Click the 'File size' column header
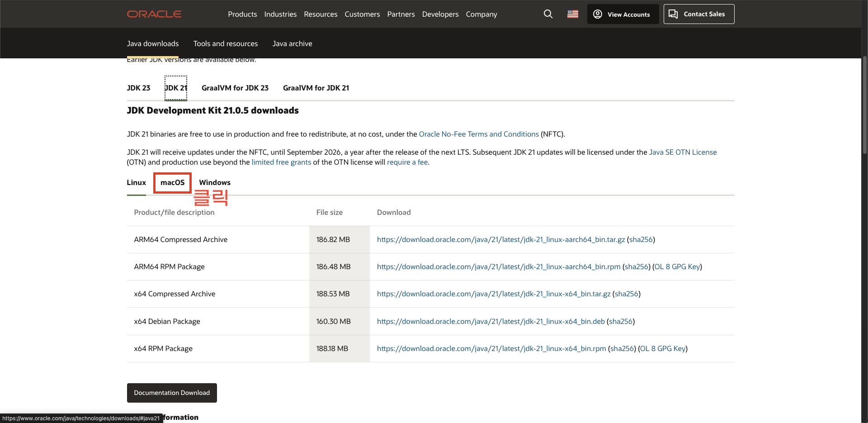The height and width of the screenshot is (423, 868). pos(330,212)
